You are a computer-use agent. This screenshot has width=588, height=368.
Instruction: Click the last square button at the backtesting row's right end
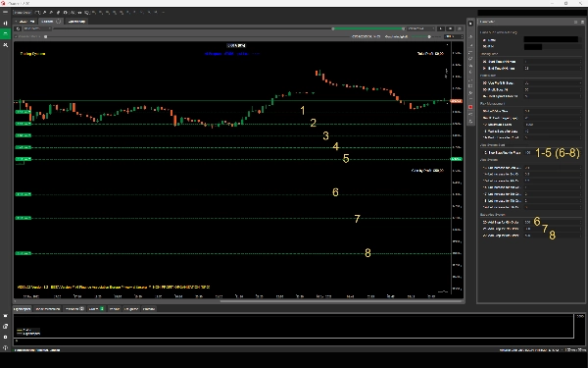pyautogui.click(x=459, y=28)
